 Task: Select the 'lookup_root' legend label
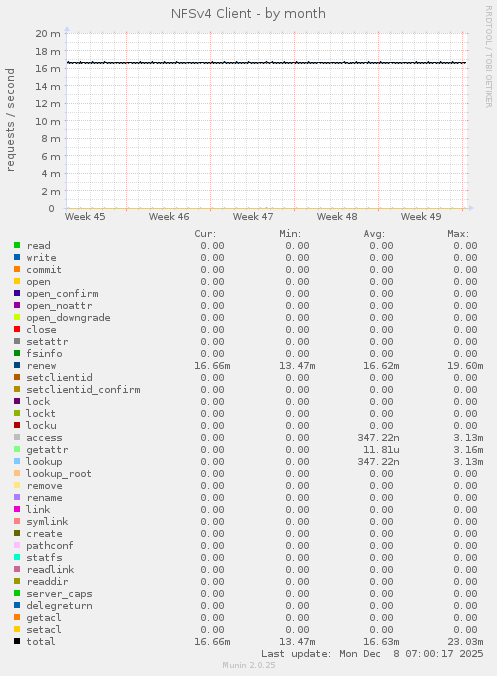click(x=59, y=473)
